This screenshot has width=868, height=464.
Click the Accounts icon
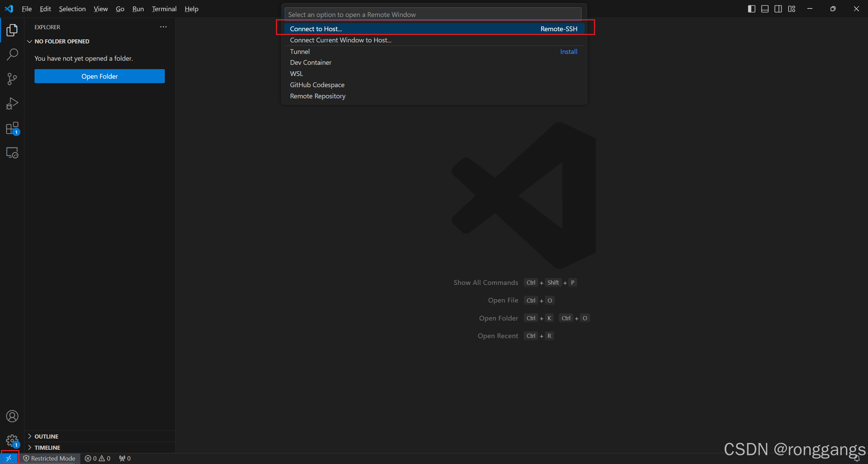click(x=12, y=416)
